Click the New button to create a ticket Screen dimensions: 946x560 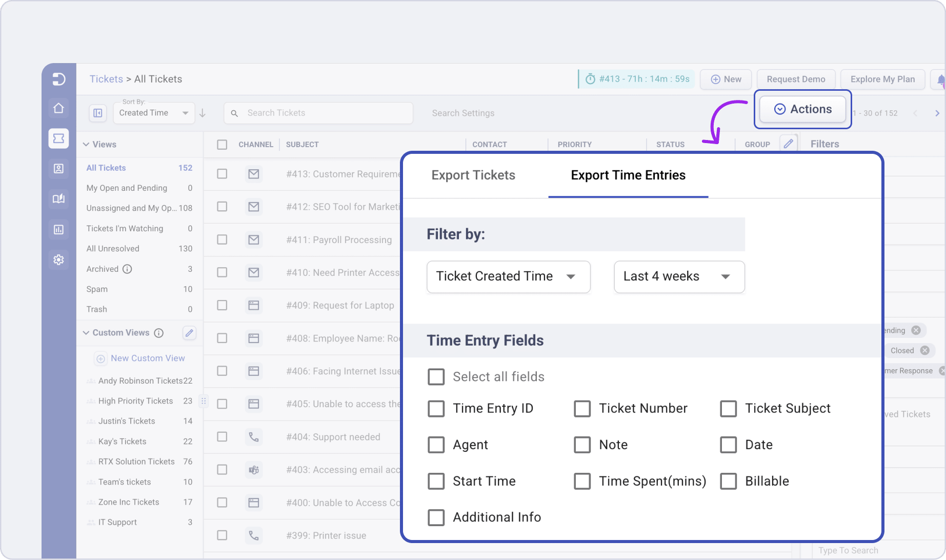click(726, 79)
